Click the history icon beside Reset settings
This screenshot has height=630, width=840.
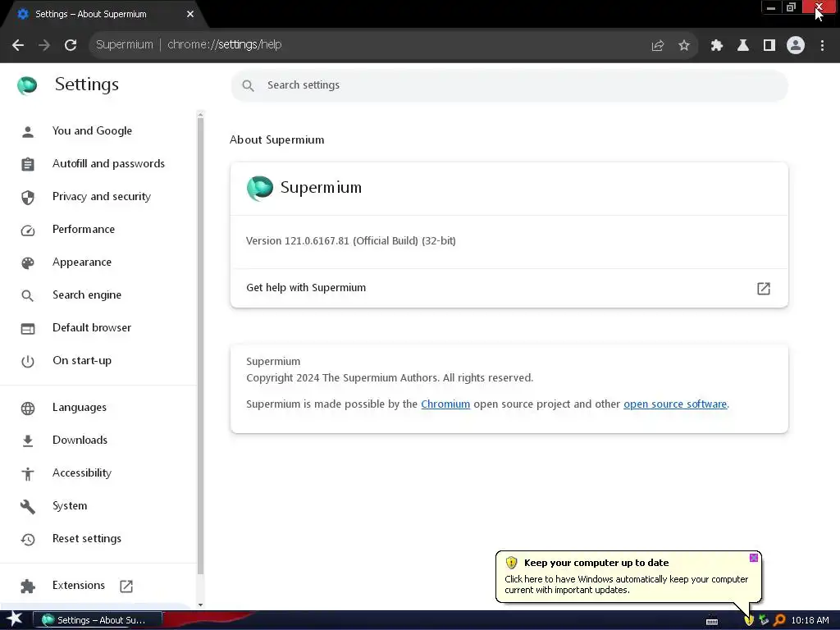click(28, 540)
